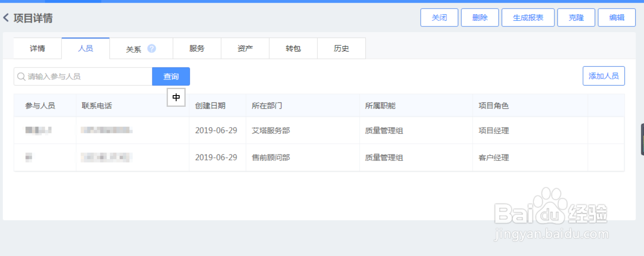The width and height of the screenshot is (644, 256).
Task: Click the 查询 search button
Action: 171,76
